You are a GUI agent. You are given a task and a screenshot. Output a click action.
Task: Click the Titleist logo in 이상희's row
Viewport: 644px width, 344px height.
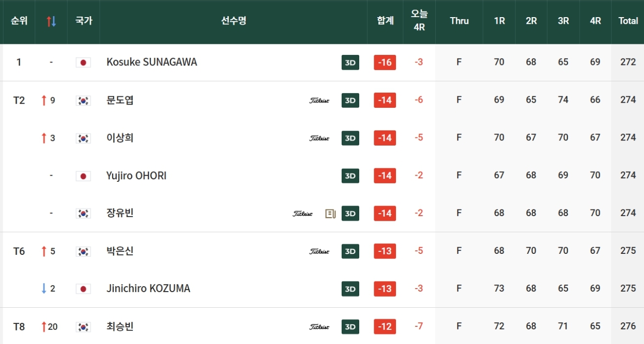(x=319, y=138)
